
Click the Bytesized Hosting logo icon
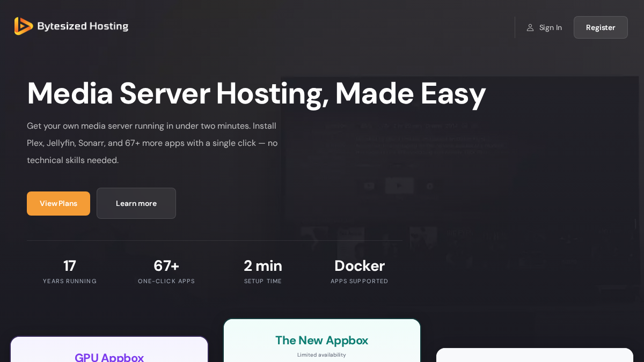24,26
